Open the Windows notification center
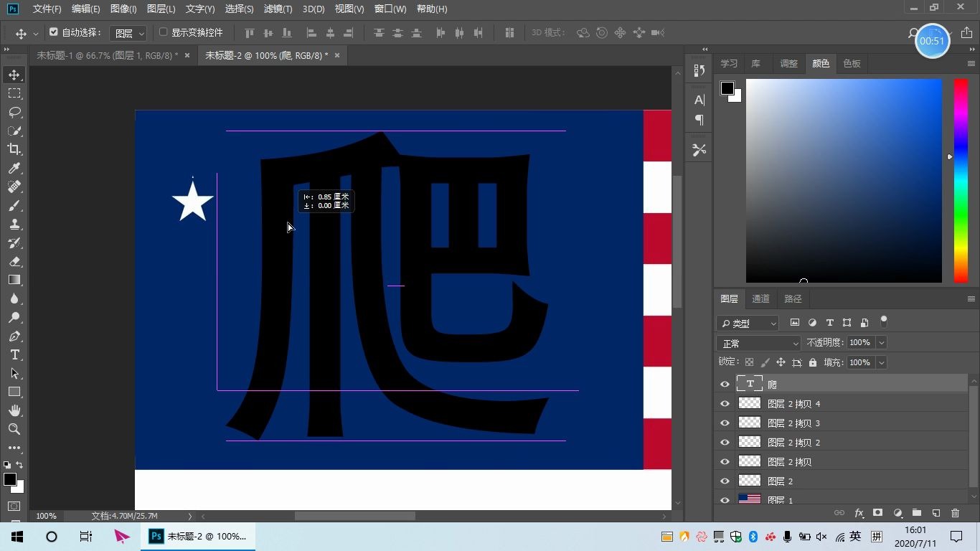 tap(956, 536)
